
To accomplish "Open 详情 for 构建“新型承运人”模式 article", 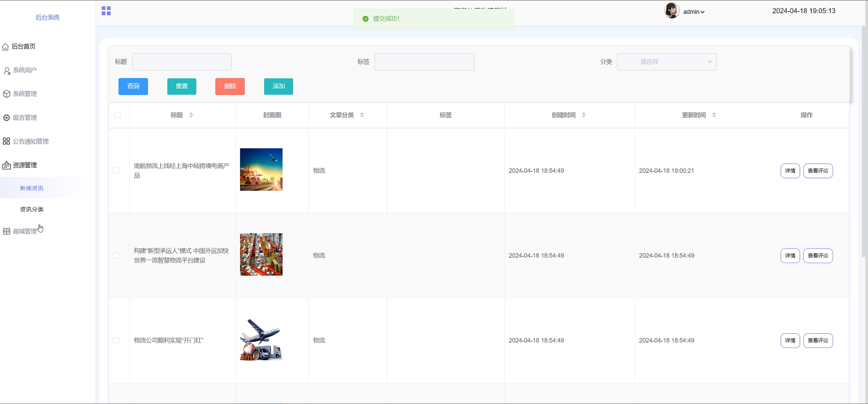I will coord(790,256).
